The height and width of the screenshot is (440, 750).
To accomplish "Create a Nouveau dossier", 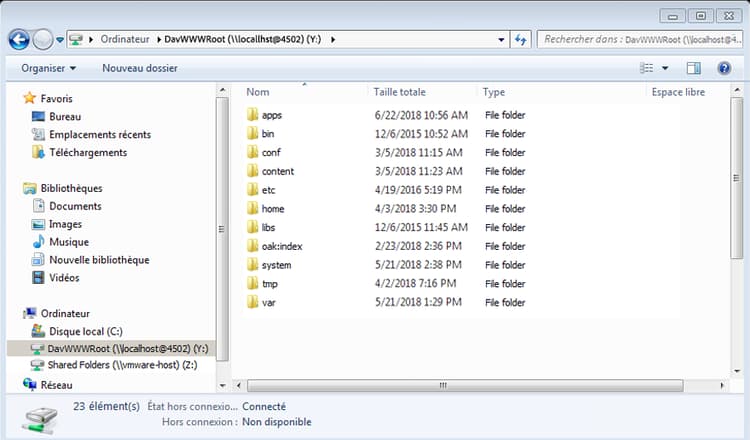I will pyautogui.click(x=140, y=68).
